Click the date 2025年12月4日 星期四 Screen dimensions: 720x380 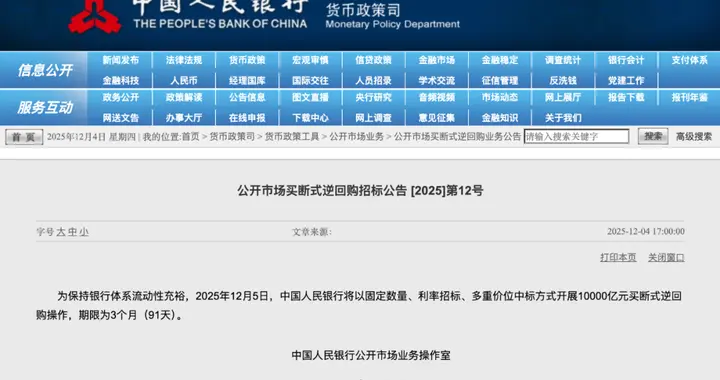(91, 137)
